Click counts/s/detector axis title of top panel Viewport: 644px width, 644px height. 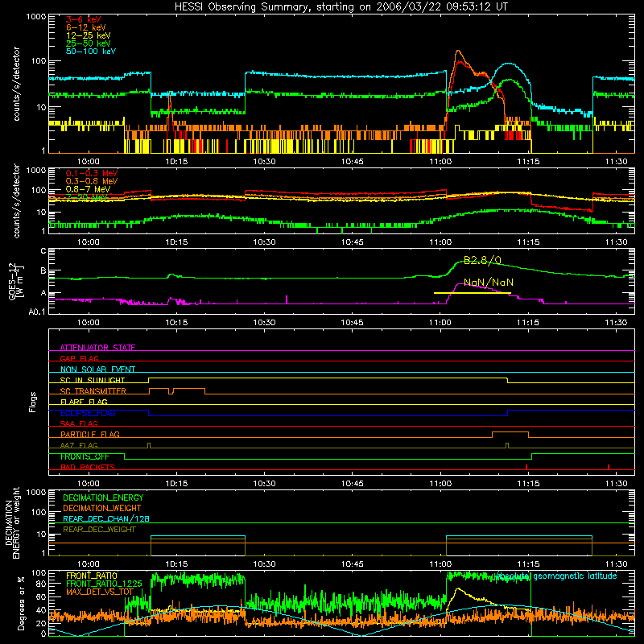click(16, 84)
